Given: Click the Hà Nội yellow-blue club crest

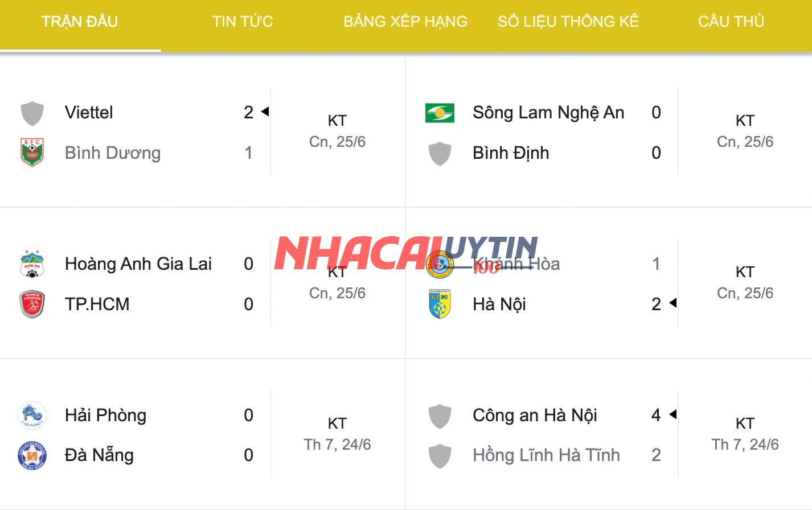Looking at the screenshot, I should pos(439,304).
